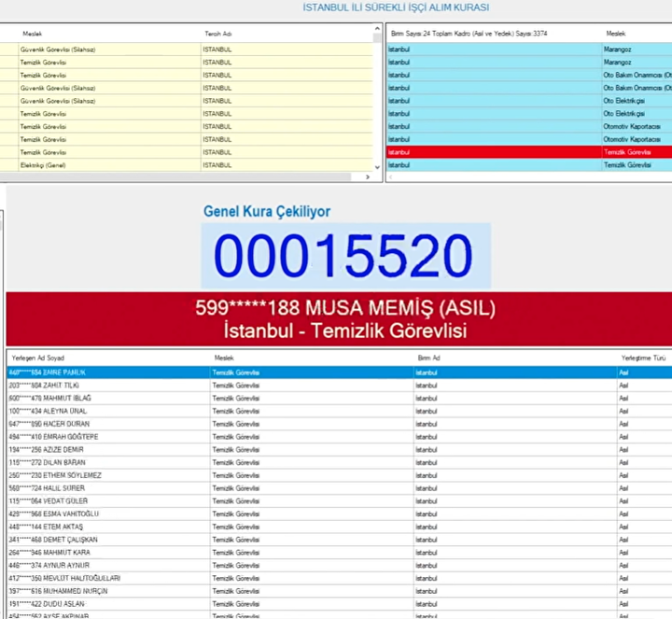The width and height of the screenshot is (672, 619).
Task: Select the 'MAHMUT İBLAĞ' row
Action: click(x=340, y=399)
